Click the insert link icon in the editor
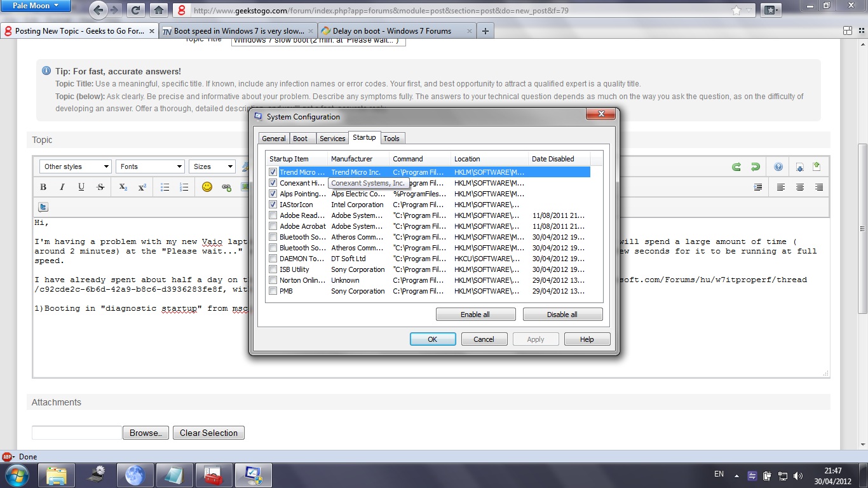Screen dimensions: 868x488 pyautogui.click(x=226, y=187)
